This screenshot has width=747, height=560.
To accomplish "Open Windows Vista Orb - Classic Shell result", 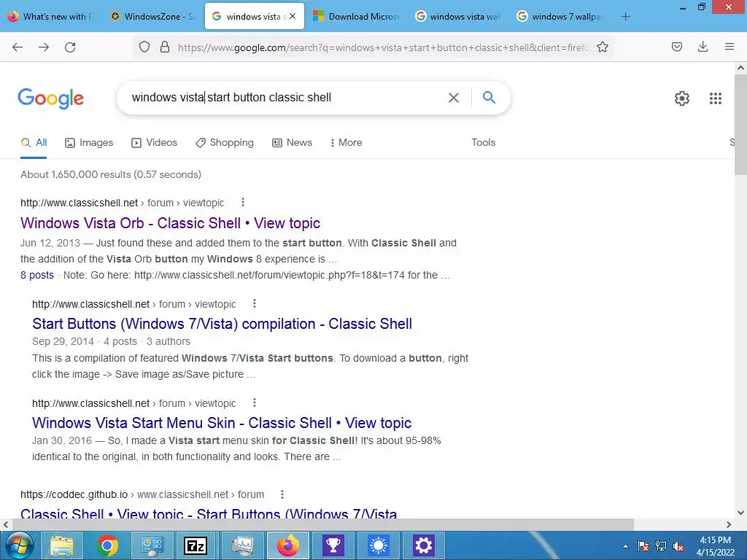I will [x=170, y=223].
